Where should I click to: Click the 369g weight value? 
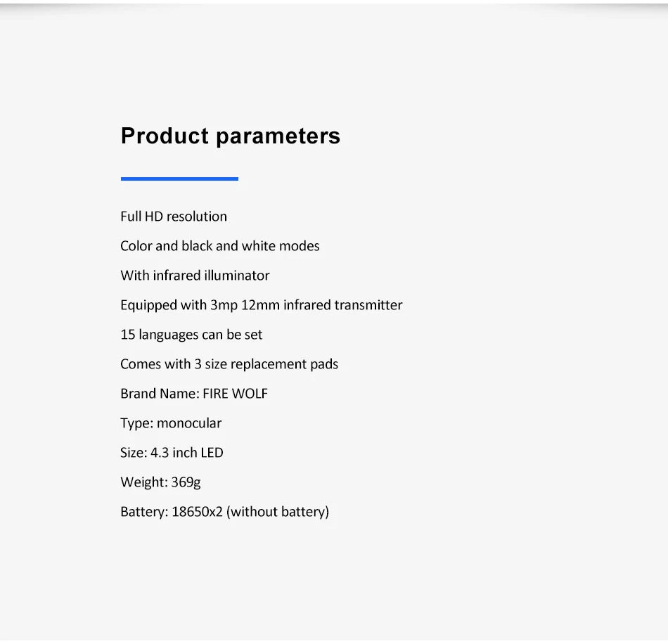pyautogui.click(x=186, y=482)
